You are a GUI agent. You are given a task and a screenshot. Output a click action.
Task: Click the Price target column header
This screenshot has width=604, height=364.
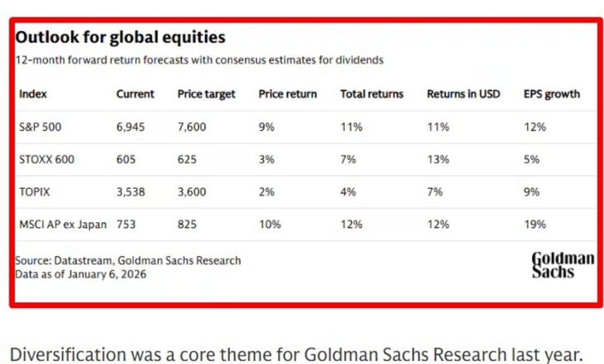click(x=205, y=94)
